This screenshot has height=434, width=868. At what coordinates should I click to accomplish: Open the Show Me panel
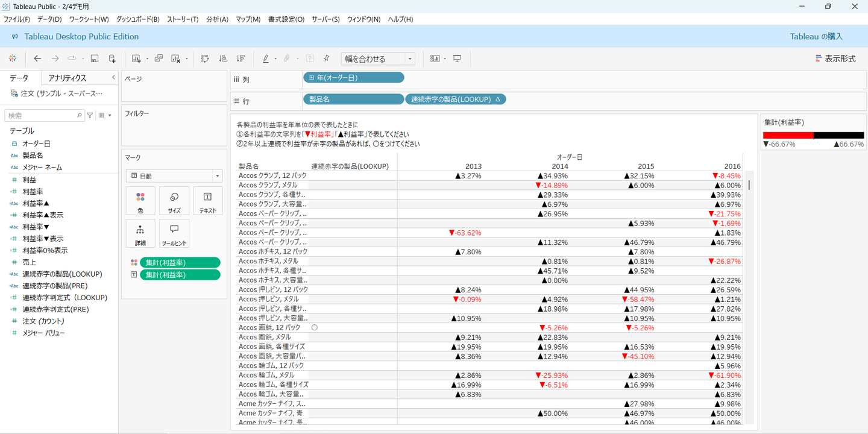pyautogui.click(x=835, y=58)
